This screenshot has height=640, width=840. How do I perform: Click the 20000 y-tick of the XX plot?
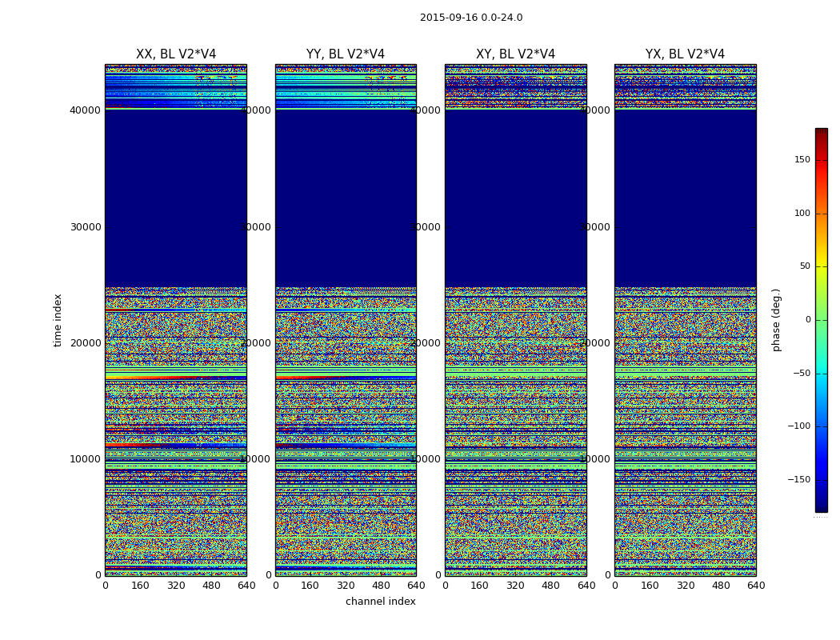(x=85, y=342)
